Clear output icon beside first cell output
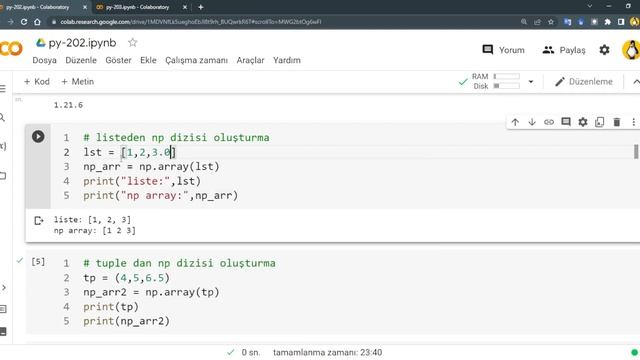The width and height of the screenshot is (640, 360). tap(38, 221)
